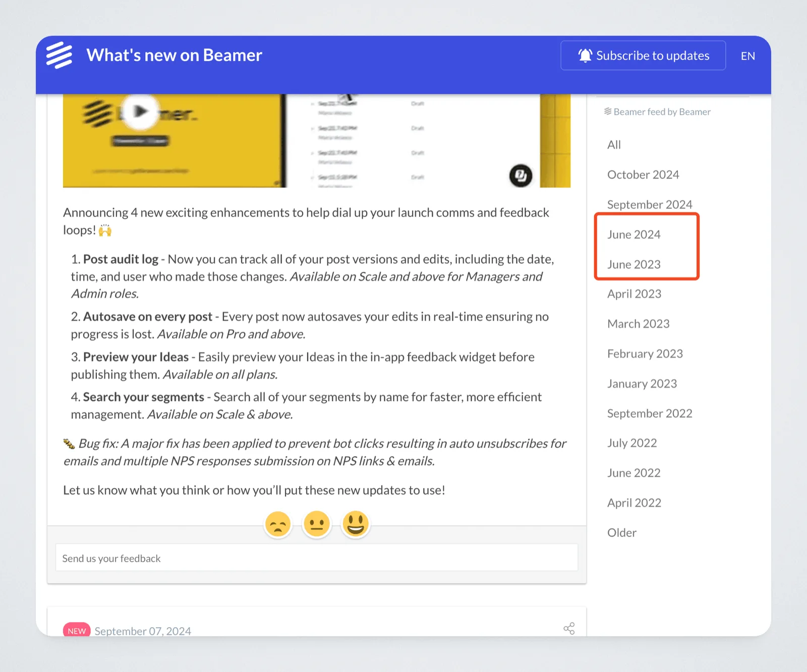Click the Bug fix paragraph text
Viewport: 807px width, 672px height.
[315, 452]
